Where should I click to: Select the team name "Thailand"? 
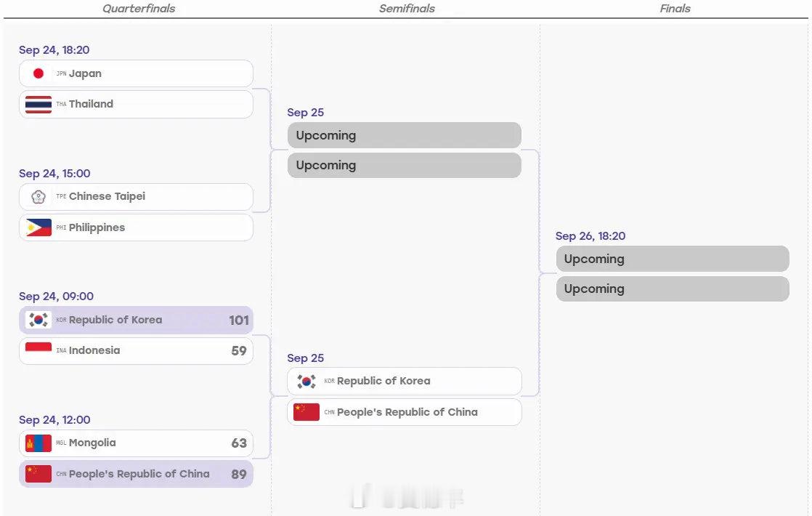(91, 104)
